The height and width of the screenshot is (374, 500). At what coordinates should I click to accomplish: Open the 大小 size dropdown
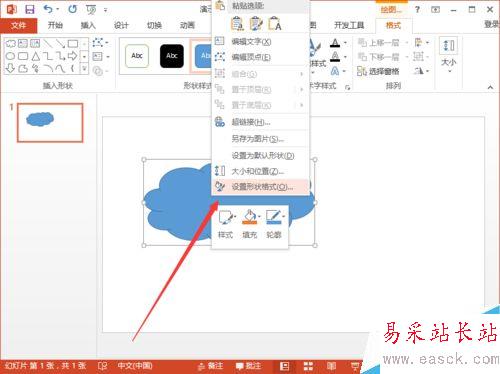pos(449,55)
